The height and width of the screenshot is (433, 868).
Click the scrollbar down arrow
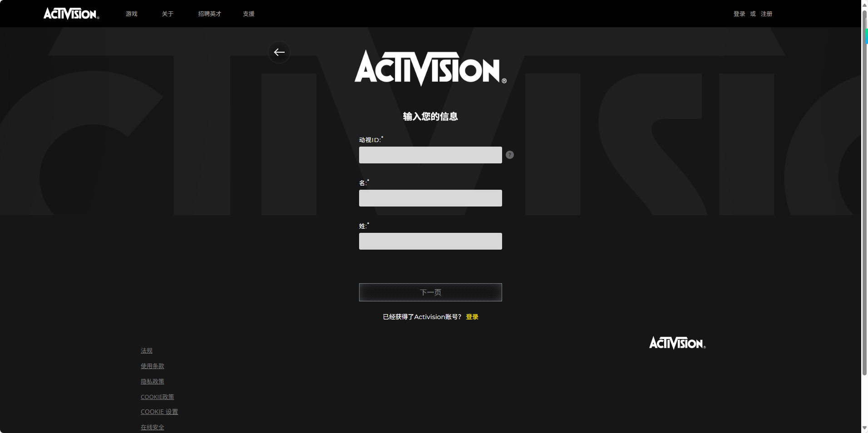tap(864, 428)
